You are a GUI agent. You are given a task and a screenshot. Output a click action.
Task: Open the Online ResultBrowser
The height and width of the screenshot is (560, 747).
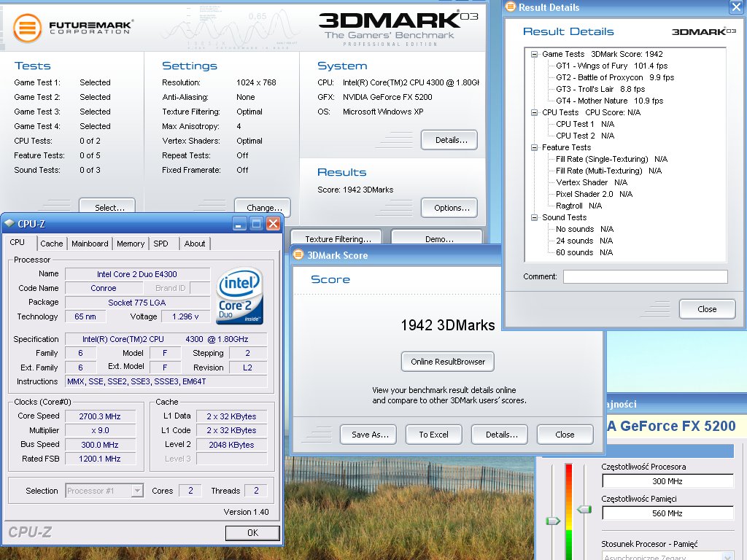[448, 362]
